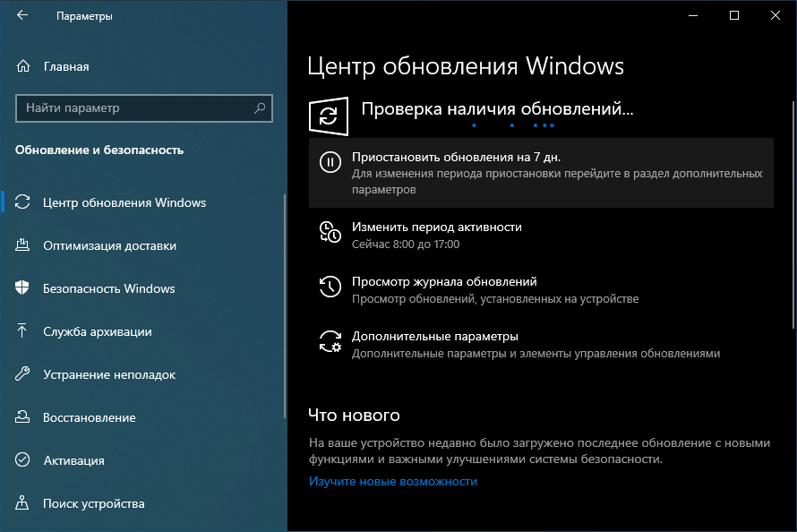Click the Изучите новые возможности link
This screenshot has height=532, width=797.
pyautogui.click(x=393, y=481)
